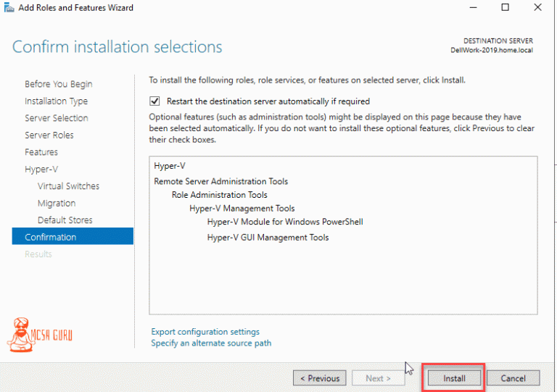Go to Virtual Switches step
The height and width of the screenshot is (392, 557).
[x=69, y=186]
